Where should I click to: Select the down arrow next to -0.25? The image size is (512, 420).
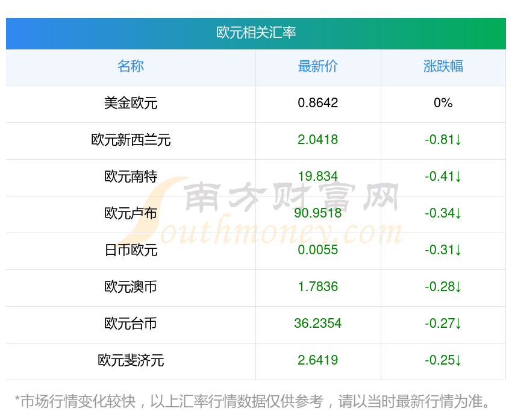(x=458, y=360)
